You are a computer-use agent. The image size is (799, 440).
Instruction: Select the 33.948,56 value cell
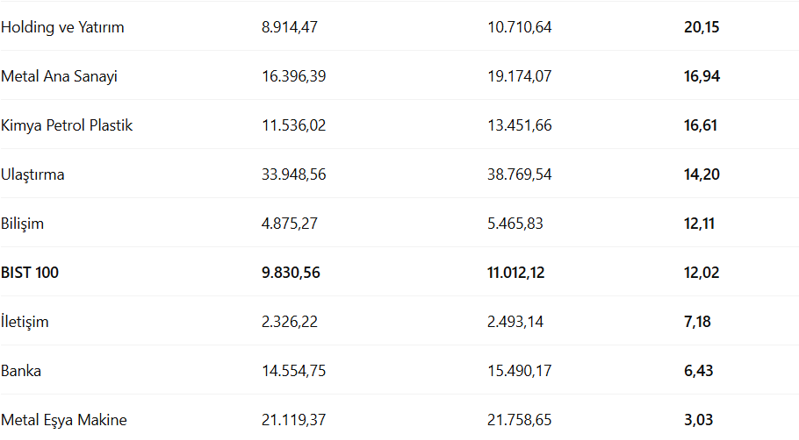(x=294, y=174)
